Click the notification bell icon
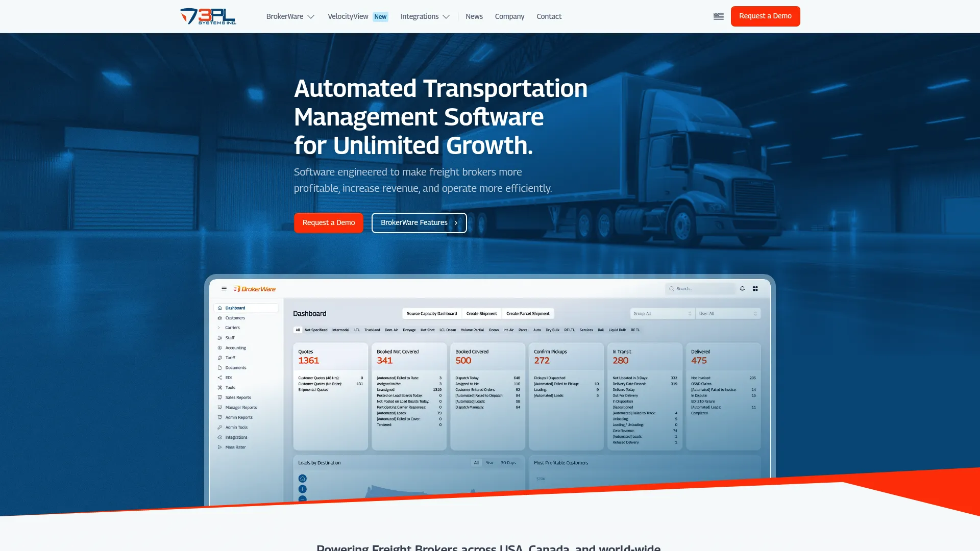Viewport: 980px width, 551px height. click(742, 289)
